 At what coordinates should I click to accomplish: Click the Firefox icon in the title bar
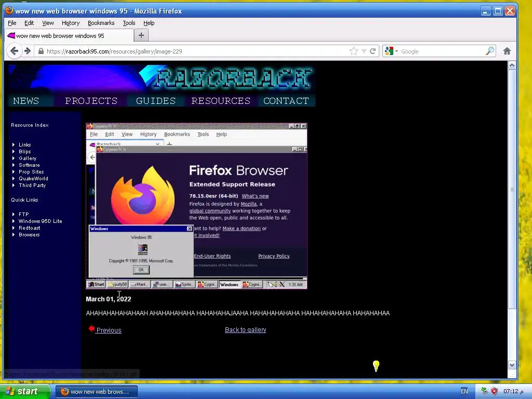click(x=9, y=10)
